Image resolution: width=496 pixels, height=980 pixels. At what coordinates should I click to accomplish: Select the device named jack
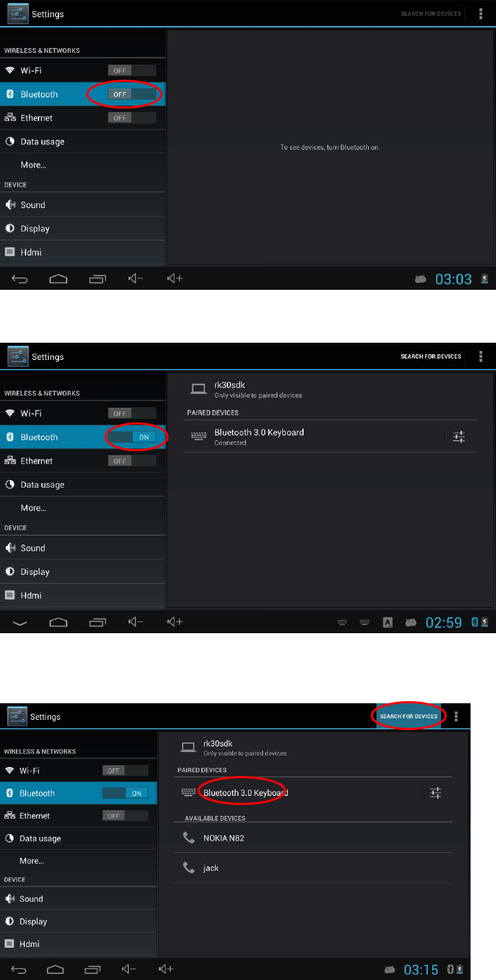pyautogui.click(x=313, y=868)
